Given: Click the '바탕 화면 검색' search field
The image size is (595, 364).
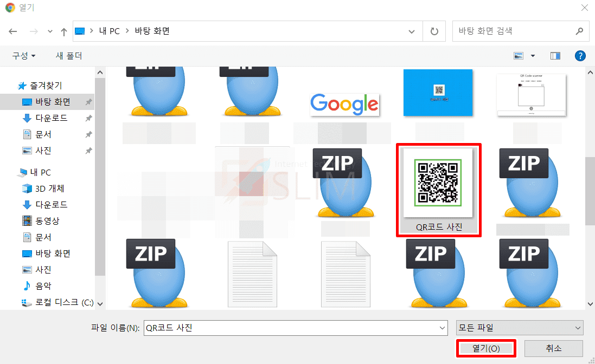Looking at the screenshot, I should [521, 31].
